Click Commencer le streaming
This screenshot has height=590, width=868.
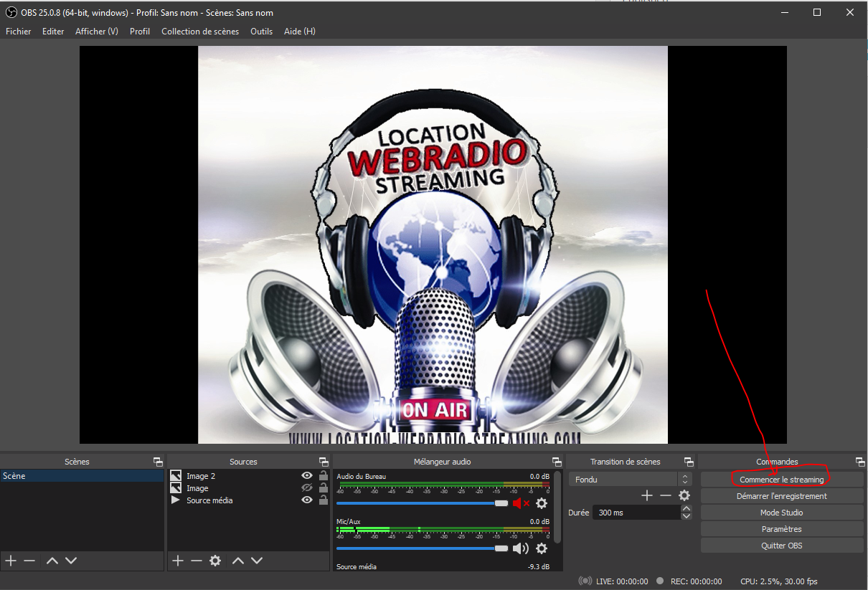click(x=782, y=480)
